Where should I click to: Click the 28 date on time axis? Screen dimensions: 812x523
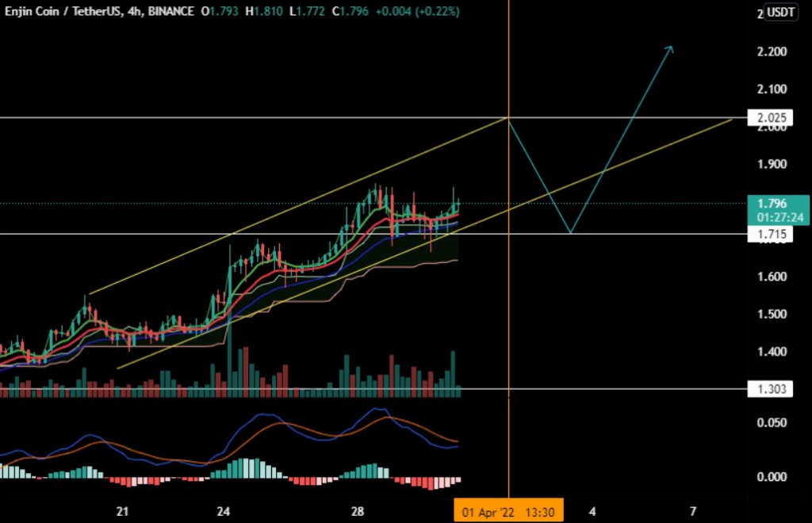pos(358,511)
